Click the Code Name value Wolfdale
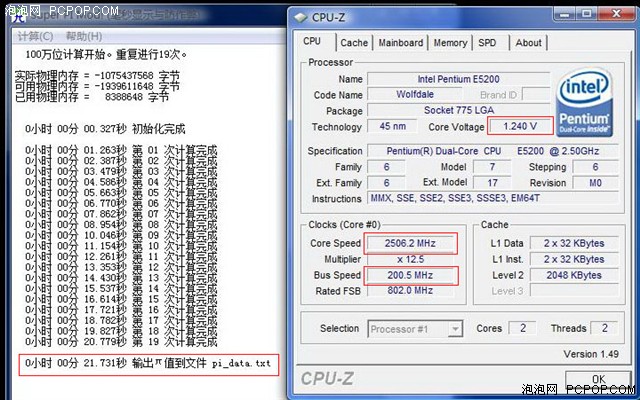This screenshot has width=640, height=400. point(415,94)
